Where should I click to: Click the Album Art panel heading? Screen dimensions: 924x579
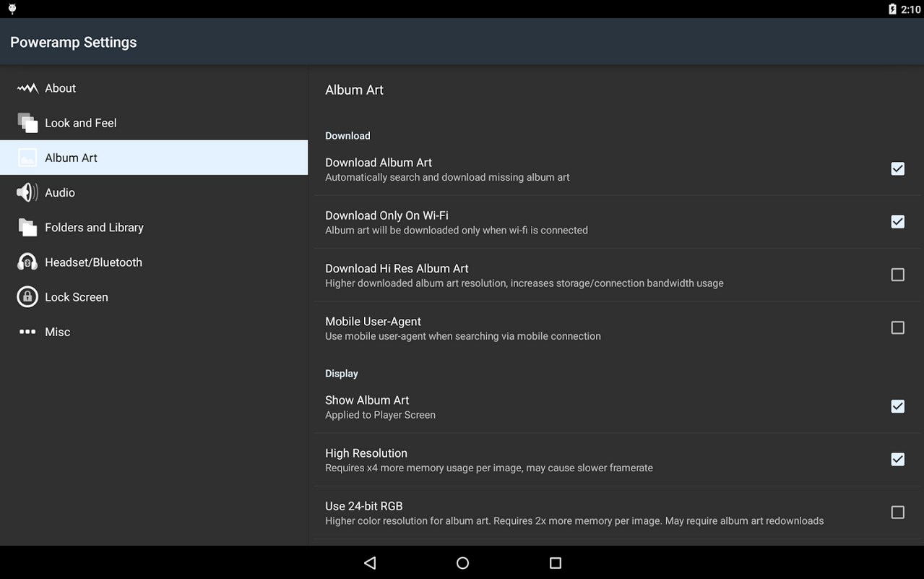(354, 90)
